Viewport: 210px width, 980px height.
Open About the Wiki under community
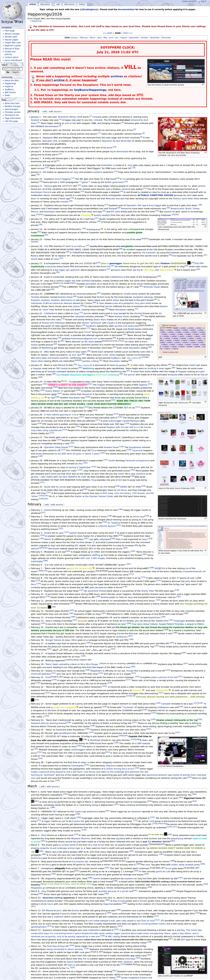(11, 81)
